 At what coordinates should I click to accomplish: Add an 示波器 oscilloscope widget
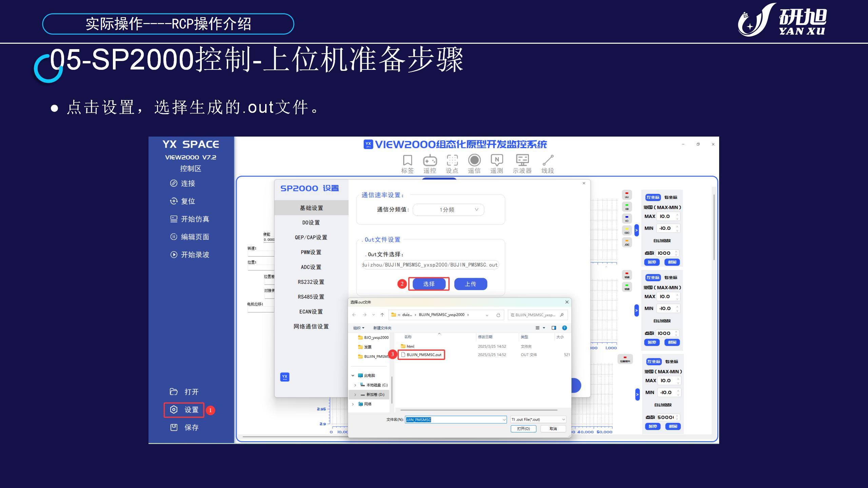tap(522, 164)
